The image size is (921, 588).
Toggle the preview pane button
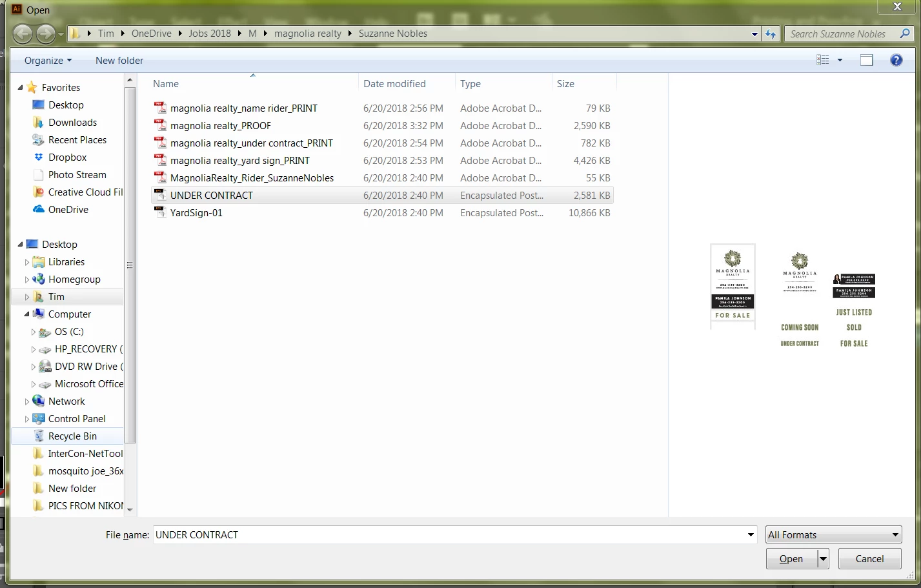pyautogui.click(x=867, y=60)
